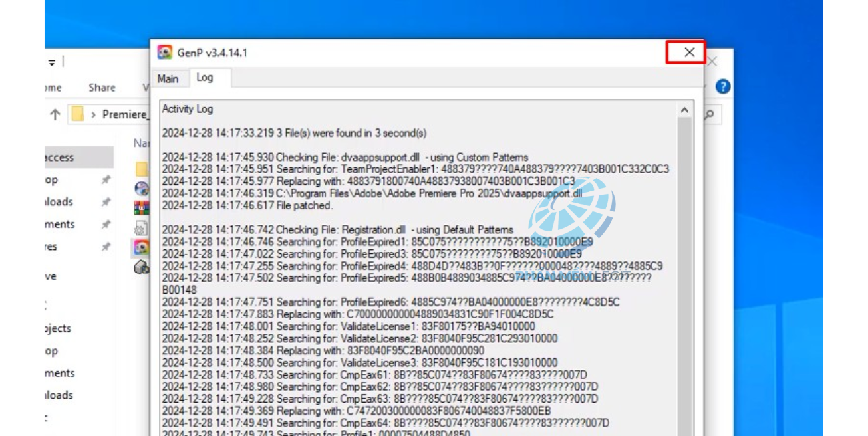Click the "Searching for: CmpEax61" log line
Screen dimensions: 868x436
[374, 375]
